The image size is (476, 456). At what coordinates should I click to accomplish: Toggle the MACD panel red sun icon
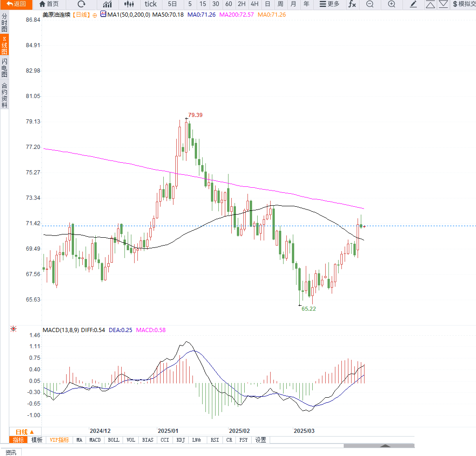click(x=13, y=329)
